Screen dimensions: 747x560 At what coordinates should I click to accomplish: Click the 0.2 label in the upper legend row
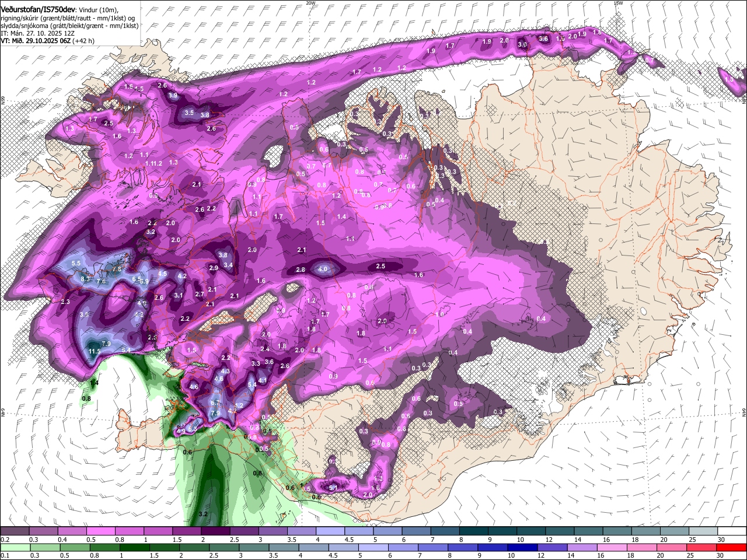tap(5, 540)
